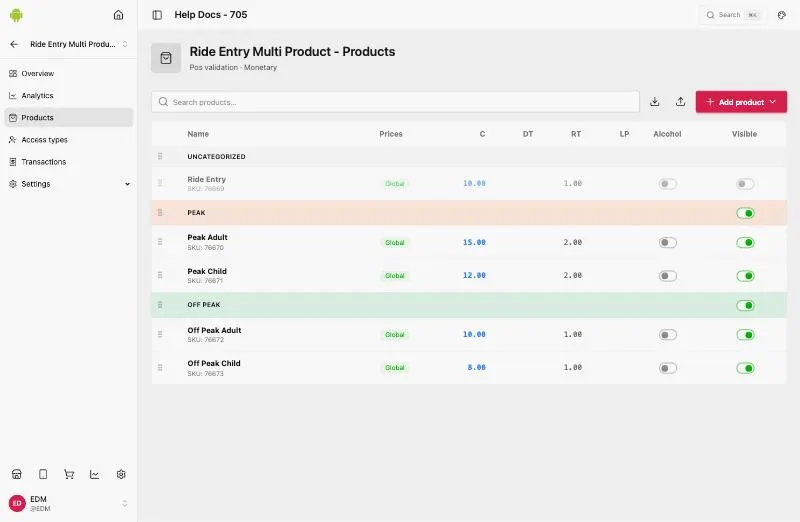This screenshot has height=522, width=800.
Task: Open the chart icon in the bottom bar
Action: click(94, 475)
